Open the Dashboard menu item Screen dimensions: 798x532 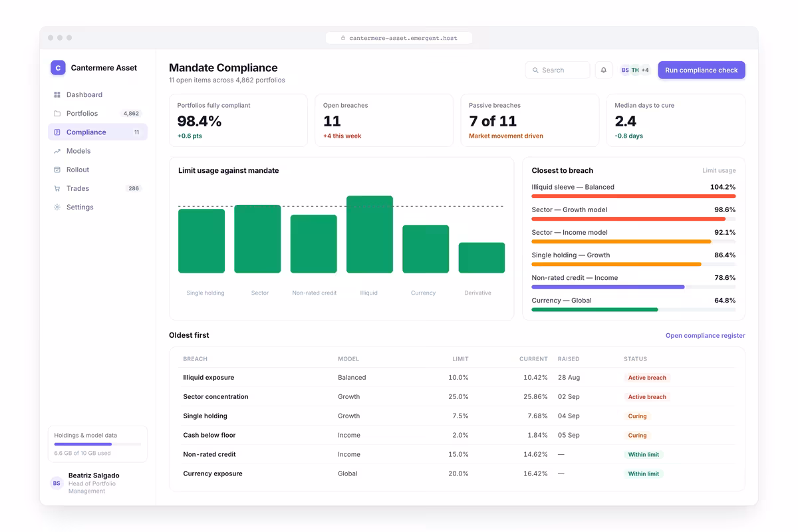[x=98, y=95]
